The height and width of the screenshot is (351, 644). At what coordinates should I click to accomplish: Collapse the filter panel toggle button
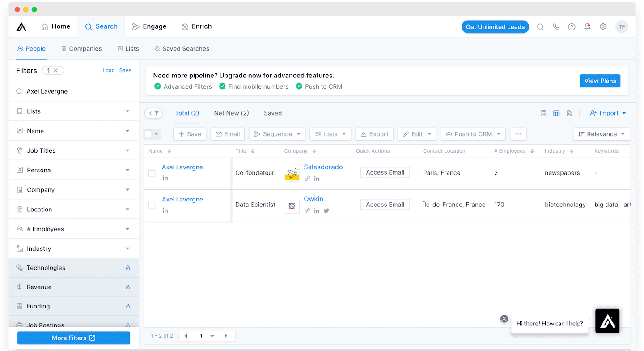154,113
